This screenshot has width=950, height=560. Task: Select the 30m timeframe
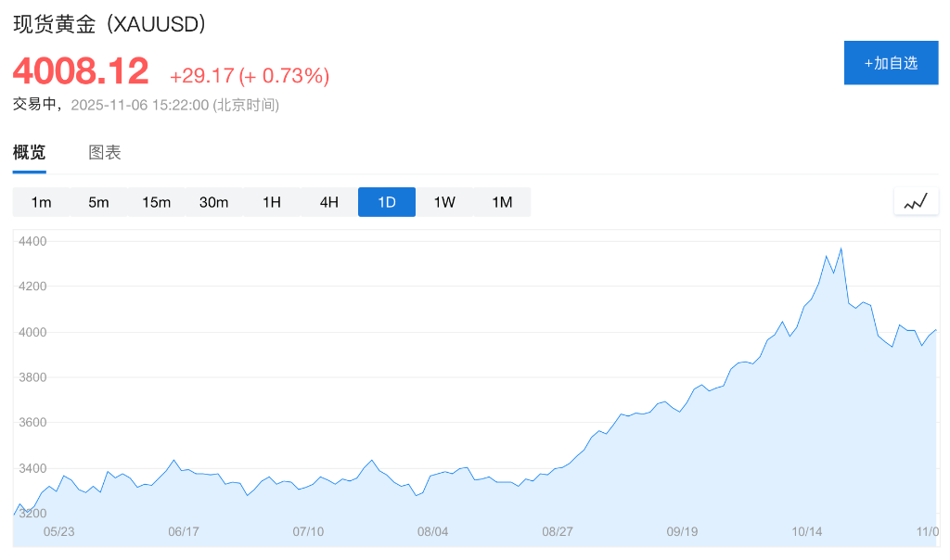(213, 201)
